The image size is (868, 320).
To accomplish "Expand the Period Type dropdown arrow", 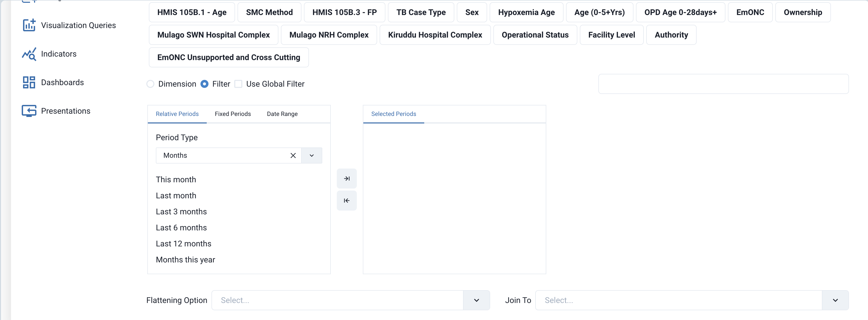I will pos(312,156).
